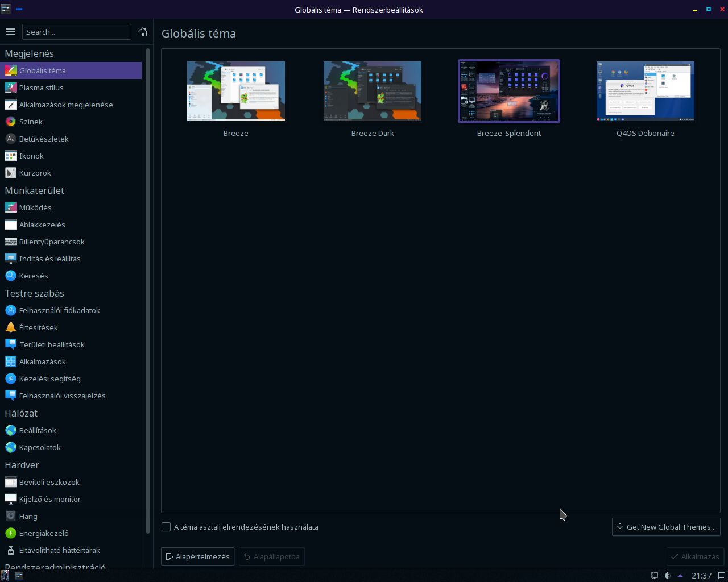728x582 pixels.
Task: Click the Alapértelmezés button
Action: 197,556
